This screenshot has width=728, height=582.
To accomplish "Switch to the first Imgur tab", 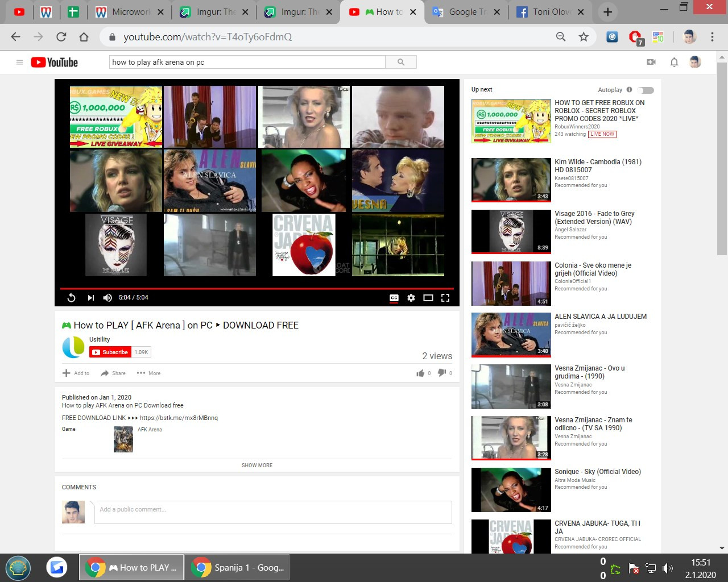I will pyautogui.click(x=214, y=12).
